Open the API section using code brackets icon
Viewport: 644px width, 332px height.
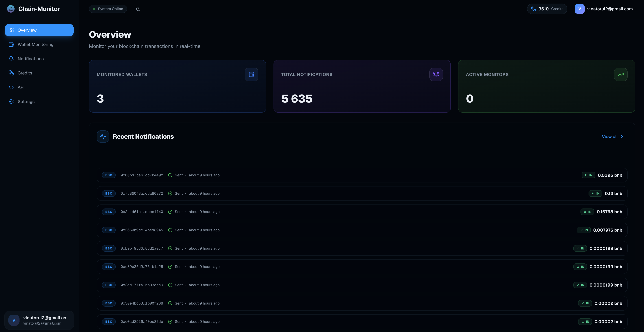click(x=11, y=87)
